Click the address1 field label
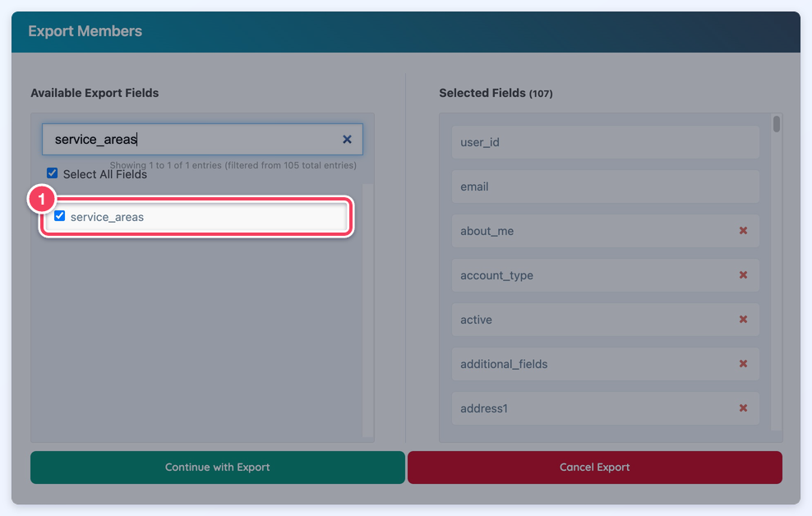The height and width of the screenshot is (516, 812). click(484, 409)
